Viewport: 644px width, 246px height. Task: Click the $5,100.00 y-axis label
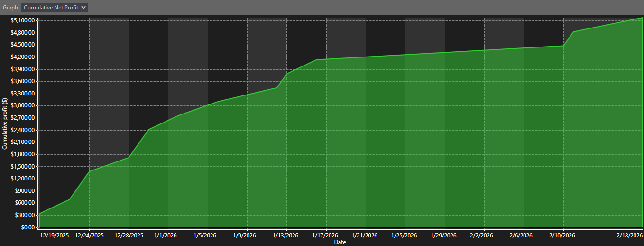23,20
